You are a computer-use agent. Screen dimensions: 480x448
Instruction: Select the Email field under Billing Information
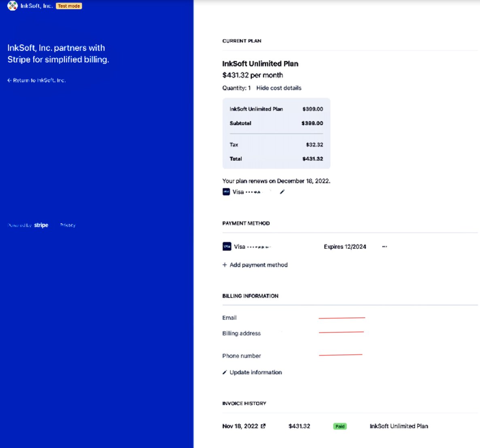(x=342, y=318)
